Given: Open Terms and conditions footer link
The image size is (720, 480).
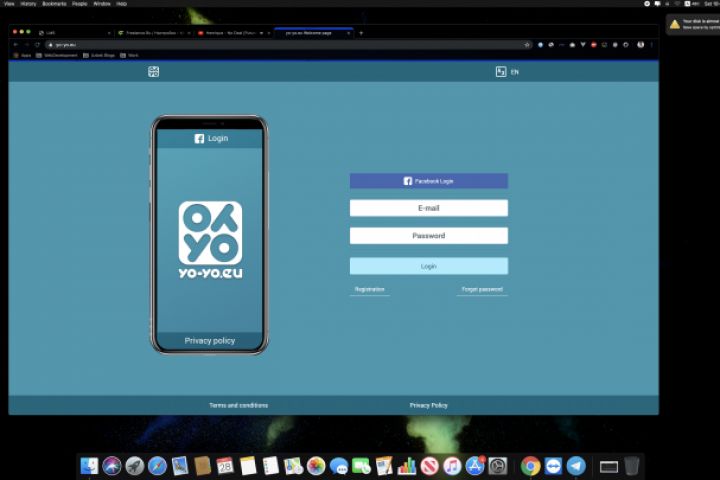Looking at the screenshot, I should click(238, 405).
